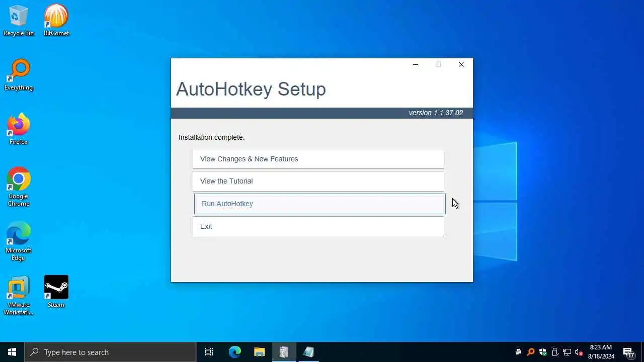Choose Exit in AutoHotkey Setup
Screen dimensions: 644x362
318,226
